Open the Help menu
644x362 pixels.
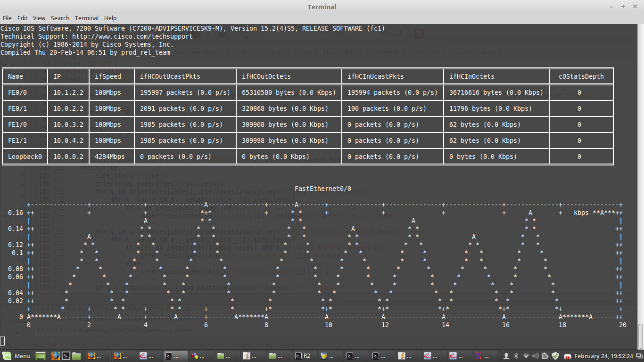[110, 18]
